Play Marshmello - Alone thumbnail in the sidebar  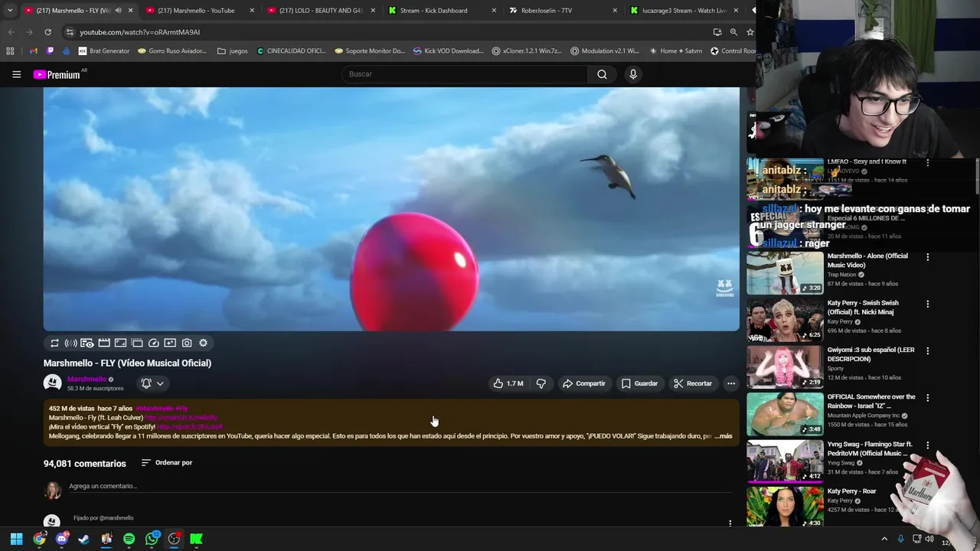coord(785,273)
